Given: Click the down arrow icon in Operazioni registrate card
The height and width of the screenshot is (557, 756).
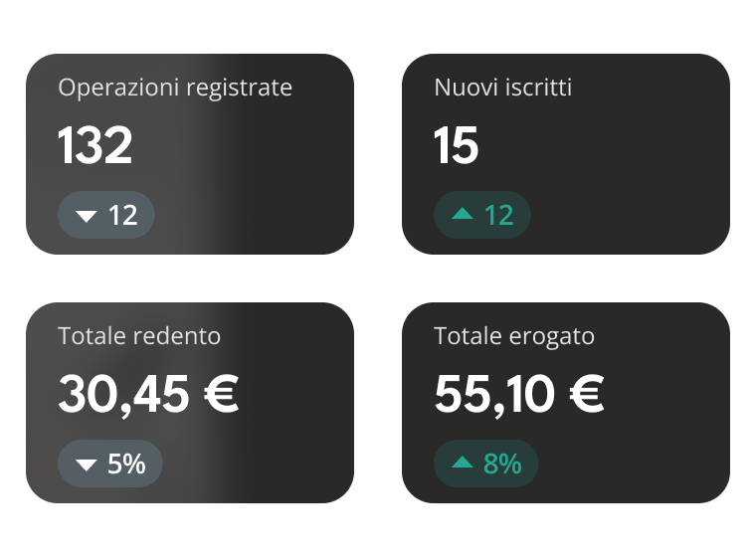Looking at the screenshot, I should click(87, 216).
